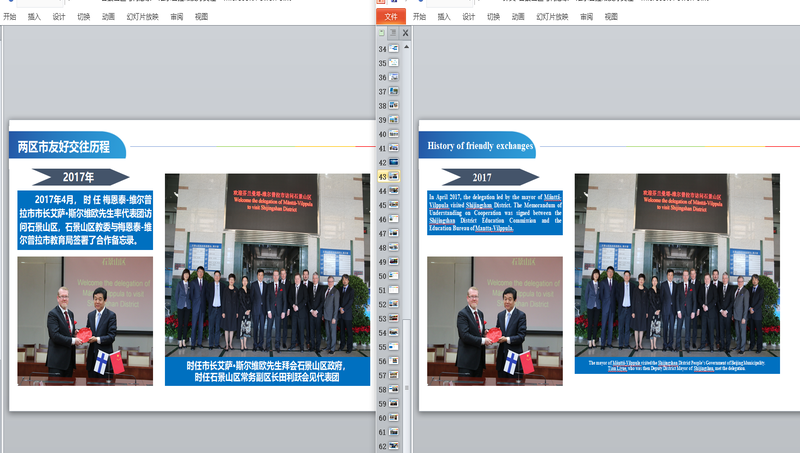
Task: Select slide 35 thumbnail
Action: click(393, 63)
